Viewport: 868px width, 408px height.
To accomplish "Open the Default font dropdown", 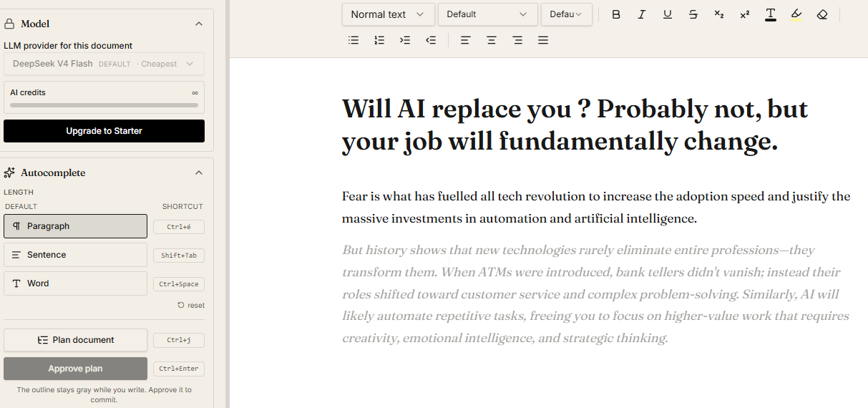I will (488, 14).
